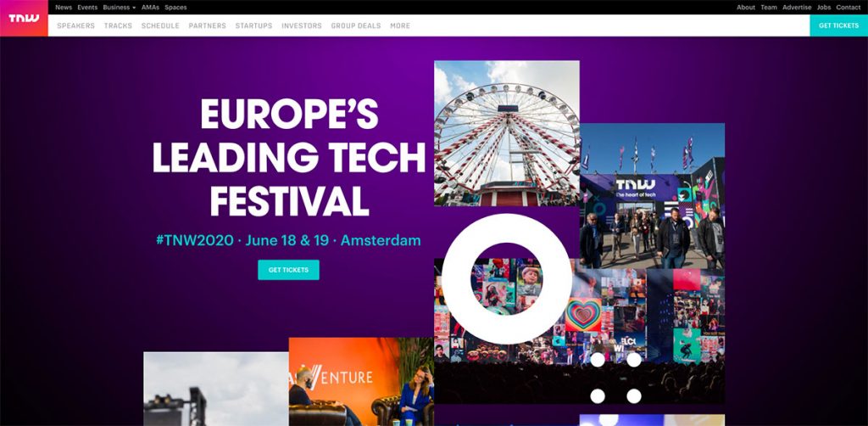Viewport: 868px width, 426px height.
Task: Click the #TNW2020 June 18 & 19 Amsterdam text
Action: tap(288, 240)
